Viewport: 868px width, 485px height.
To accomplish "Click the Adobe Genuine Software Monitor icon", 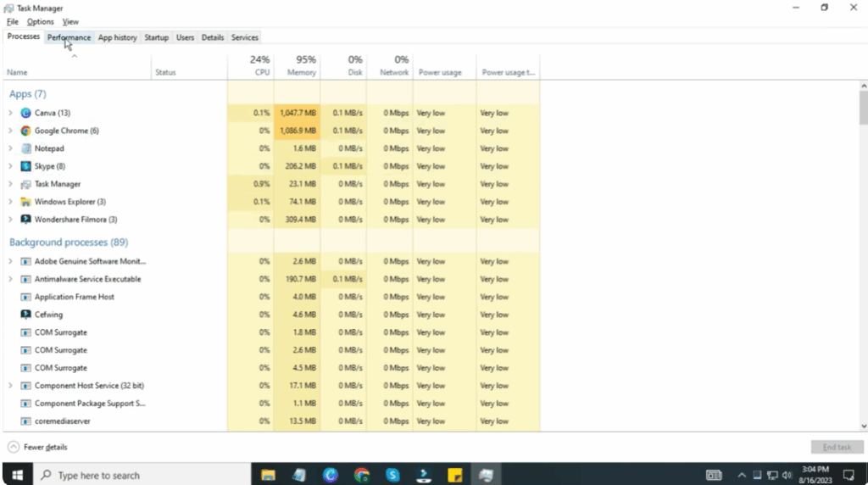I will click(25, 261).
